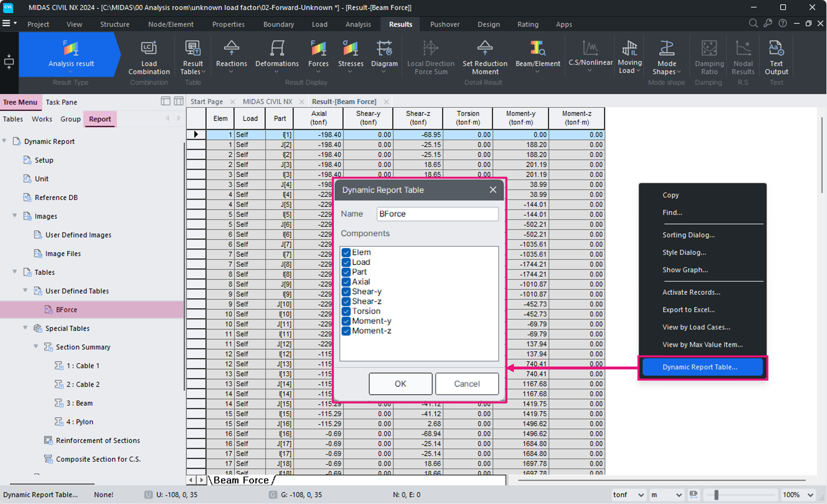Viewport: 827px width, 504px height.
Task: Show Deformations results
Action: pos(277,56)
